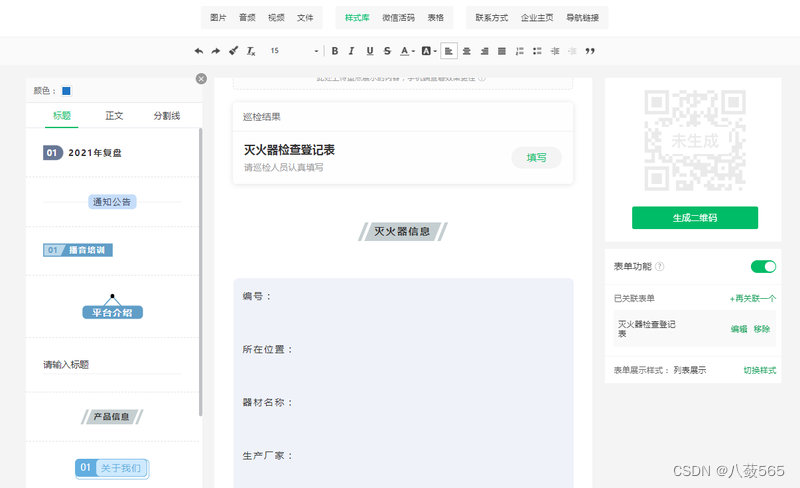Clear text formatting
Screen dimensions: 800x488
pos(251,51)
